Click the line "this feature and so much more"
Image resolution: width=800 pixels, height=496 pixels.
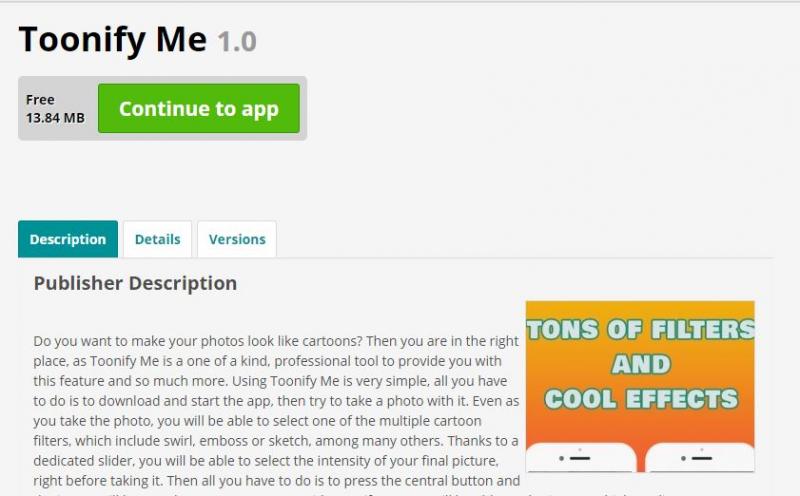270,381
